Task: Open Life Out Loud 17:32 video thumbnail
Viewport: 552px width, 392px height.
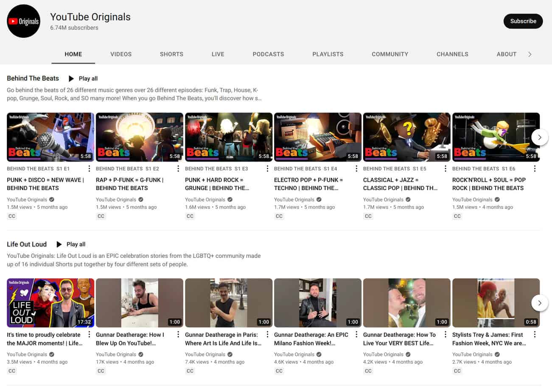Action: 50,303
